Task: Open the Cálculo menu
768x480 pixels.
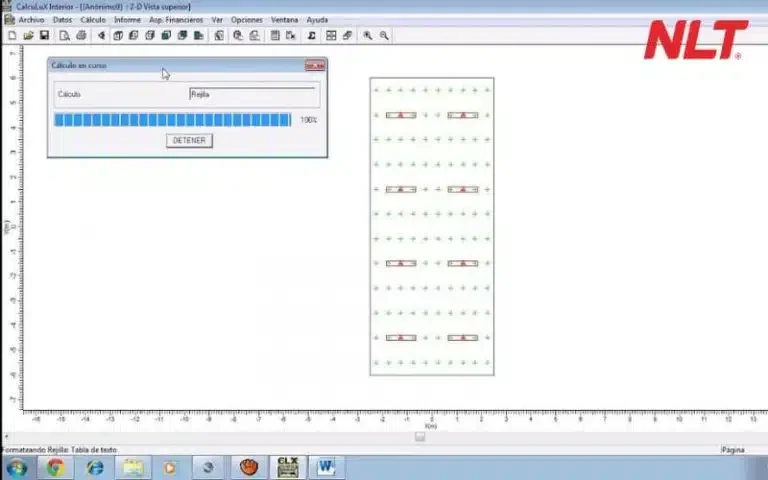Action: point(93,20)
